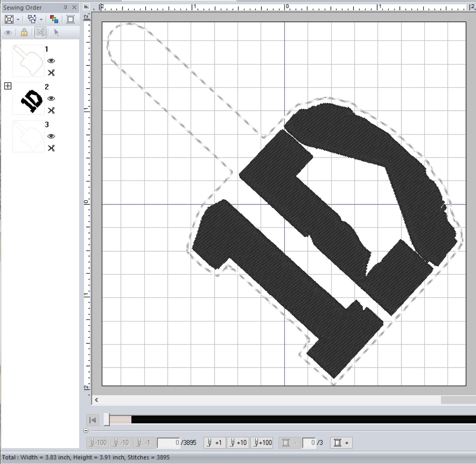The height and width of the screenshot is (464, 476).
Task: Expand object 2 in sewing order list
Action: [8, 86]
